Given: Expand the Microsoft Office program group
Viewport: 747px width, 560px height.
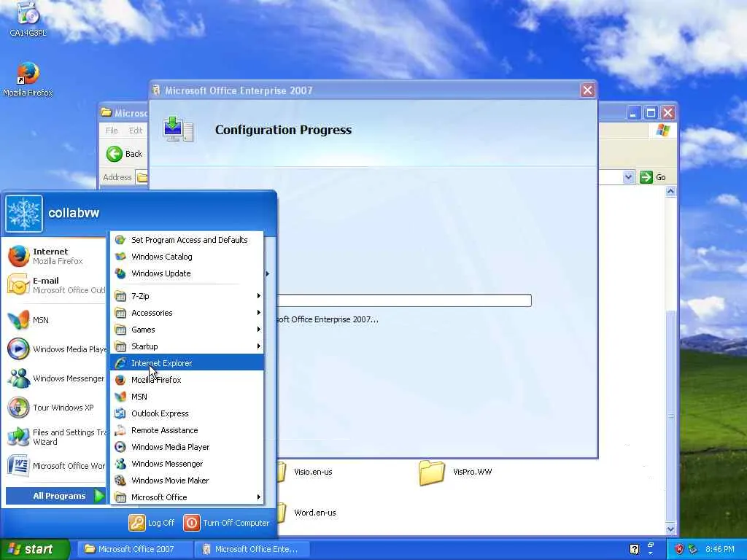Looking at the screenshot, I should click(x=187, y=497).
